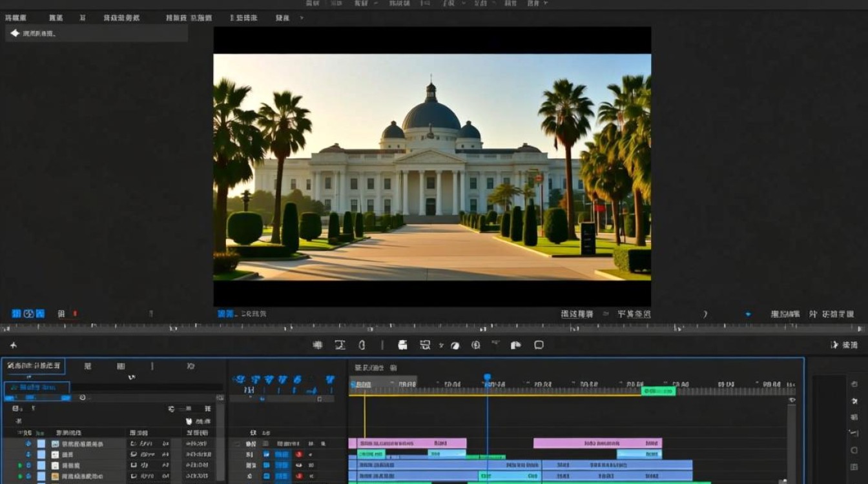This screenshot has width=868, height=484.
Task: Toggle visibility icon of first layer row
Action: click(28, 444)
